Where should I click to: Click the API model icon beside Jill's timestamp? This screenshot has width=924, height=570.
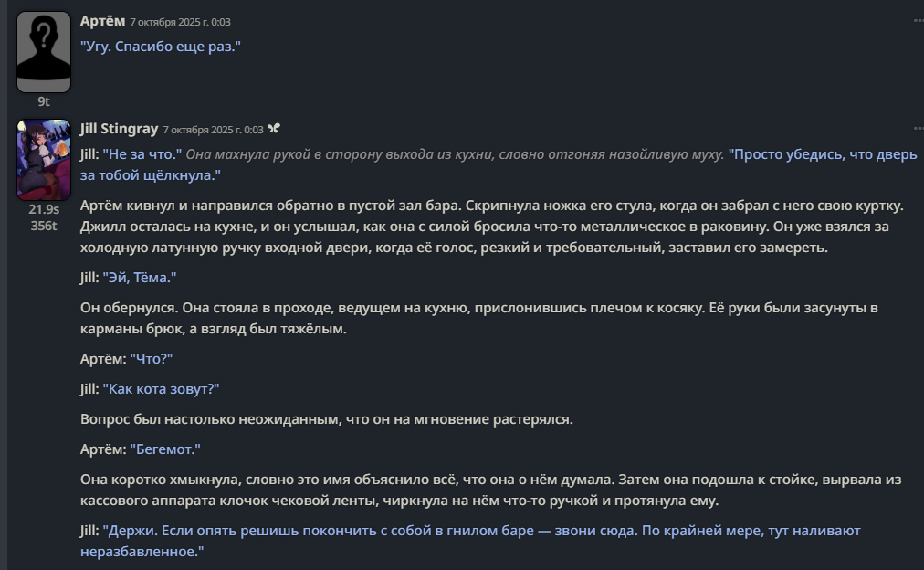click(274, 129)
